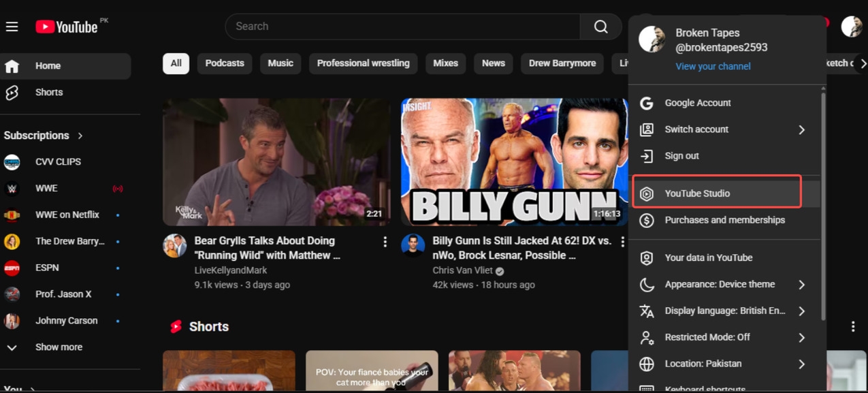The height and width of the screenshot is (393, 868).
Task: Open Bear Grylls Talks About video title
Action: 268,248
